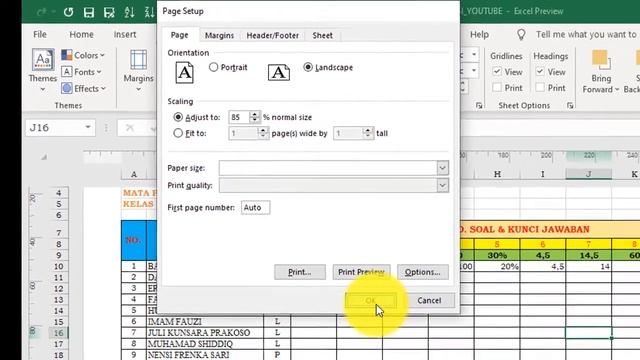Open the Print quality dropdown

[442, 186]
